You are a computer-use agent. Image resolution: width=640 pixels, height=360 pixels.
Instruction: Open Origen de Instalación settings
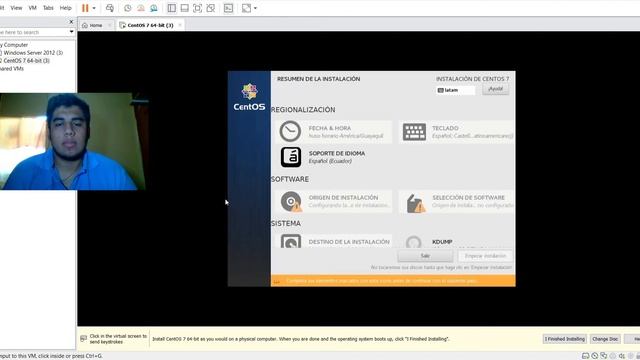click(333, 201)
